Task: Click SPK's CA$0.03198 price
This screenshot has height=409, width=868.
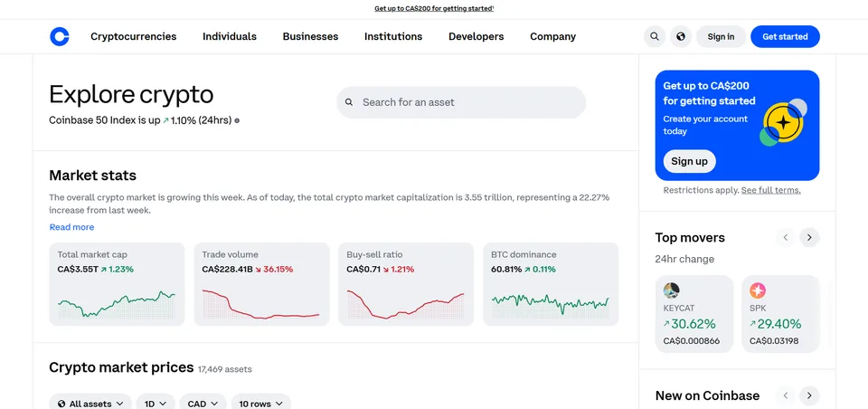Action: [774, 341]
